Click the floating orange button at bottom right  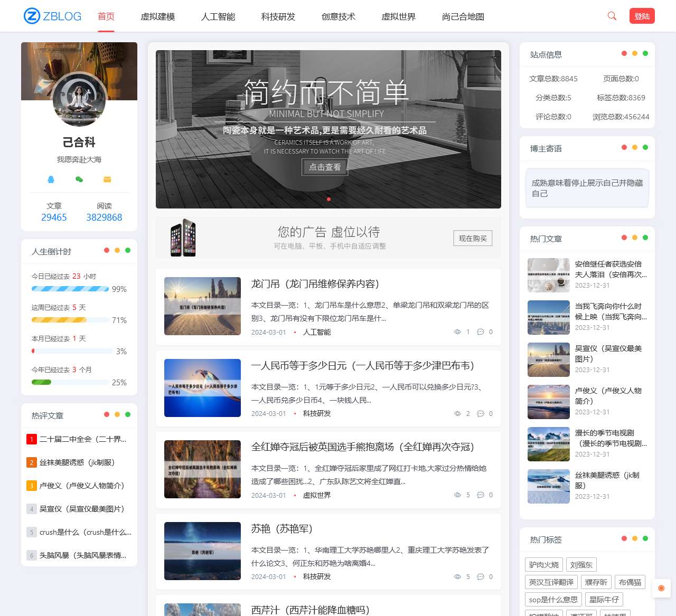(661, 587)
